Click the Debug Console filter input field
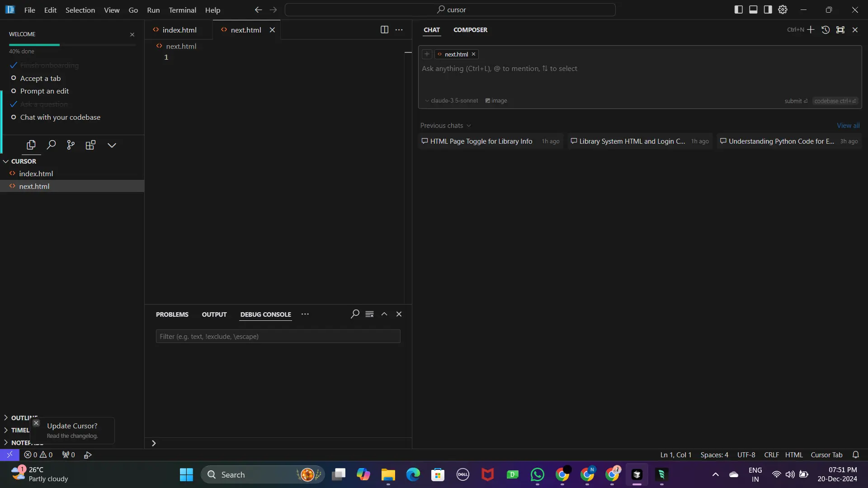Viewport: 868px width, 488px height. click(x=278, y=336)
